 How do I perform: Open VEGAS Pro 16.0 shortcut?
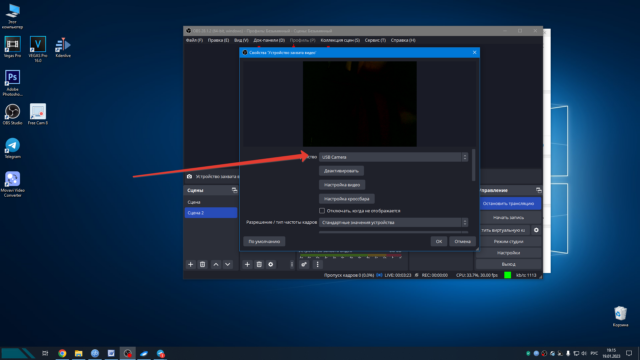38,49
